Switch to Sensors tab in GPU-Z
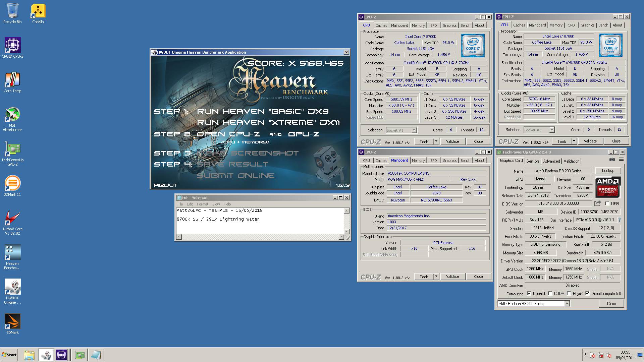Screen dimensions: 644x362 533,161
